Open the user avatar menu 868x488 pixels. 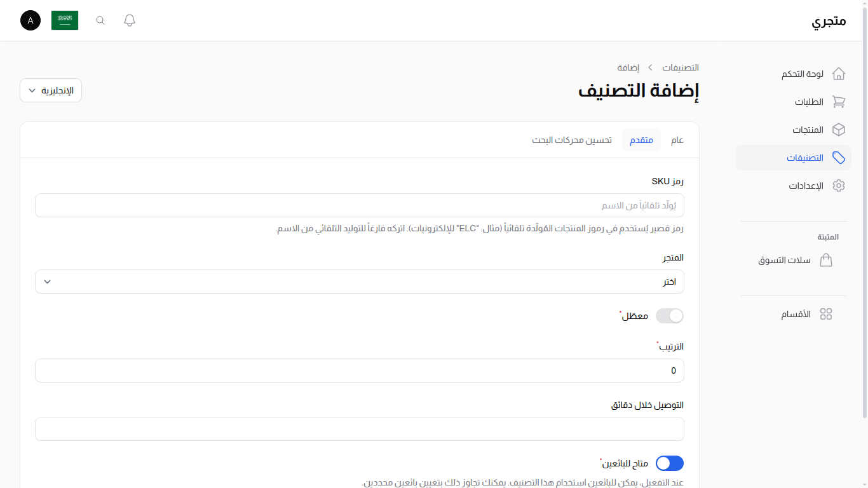30,20
